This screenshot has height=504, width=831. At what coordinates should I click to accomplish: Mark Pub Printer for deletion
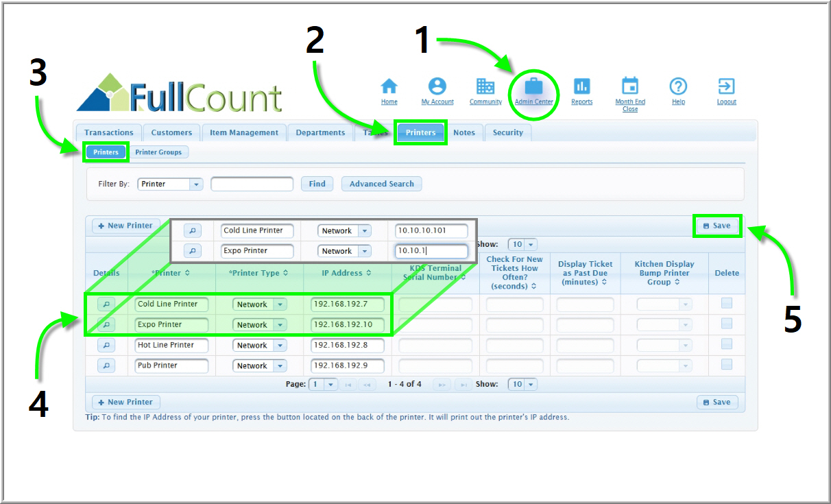[x=727, y=365]
